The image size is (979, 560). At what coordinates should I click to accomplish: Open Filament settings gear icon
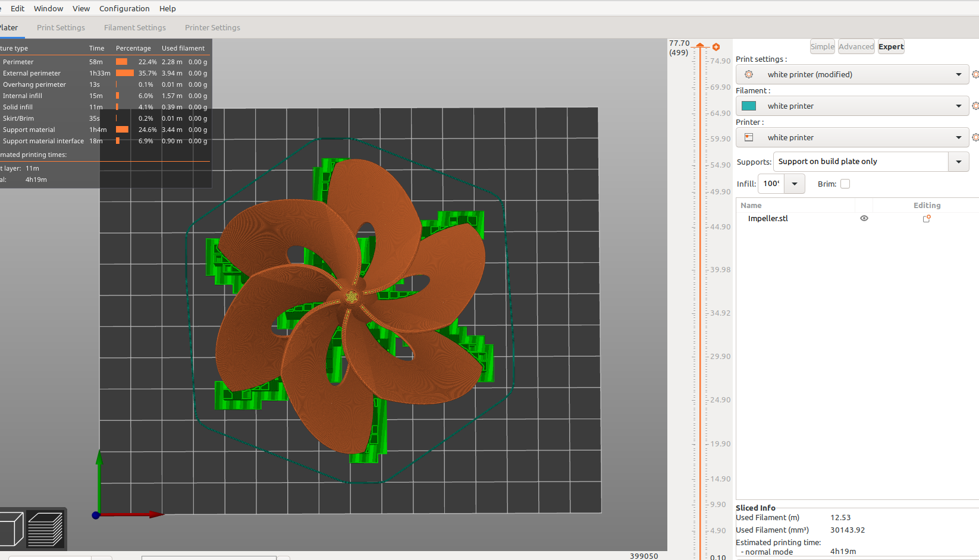(975, 105)
